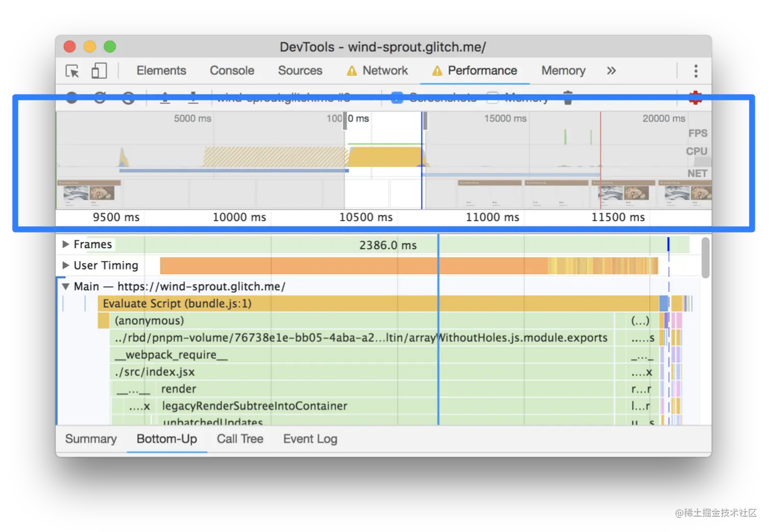
Task: Toggle the Screenshots checkbox
Action: (397, 97)
